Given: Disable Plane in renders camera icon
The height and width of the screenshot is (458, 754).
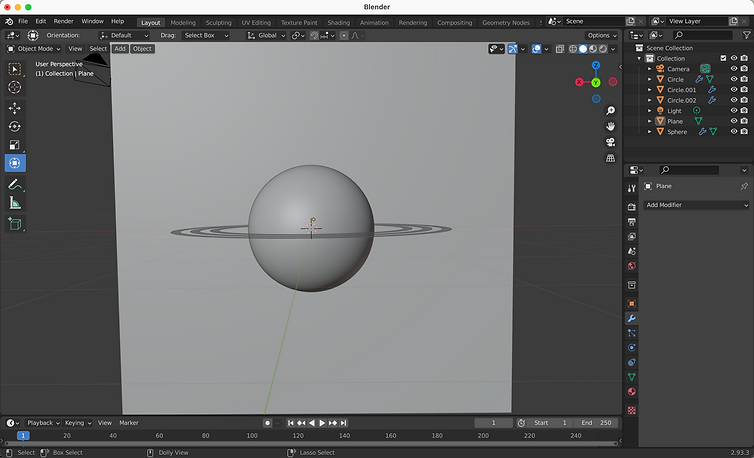Looking at the screenshot, I should [x=744, y=121].
